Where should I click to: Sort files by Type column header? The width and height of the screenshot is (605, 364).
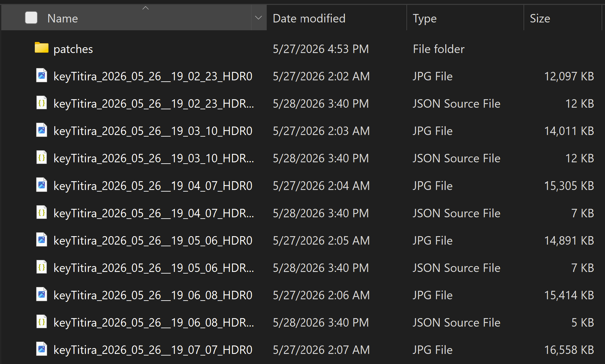pos(465,18)
